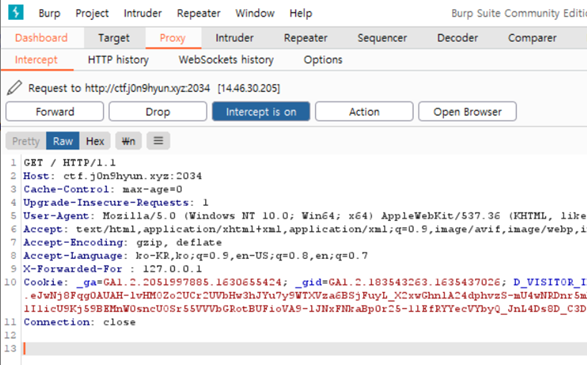Open the Project menu
Screen dimensions: 587x365
pyautogui.click(x=92, y=13)
